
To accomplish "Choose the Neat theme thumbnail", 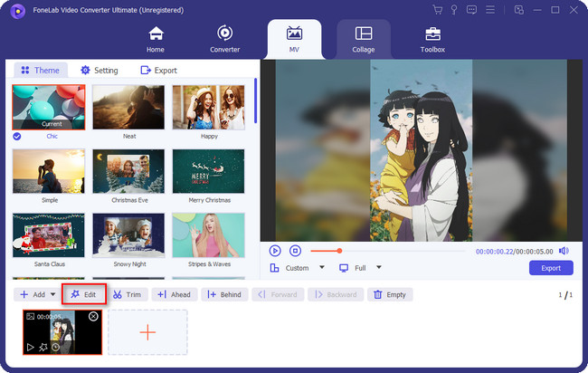I will tap(128, 108).
